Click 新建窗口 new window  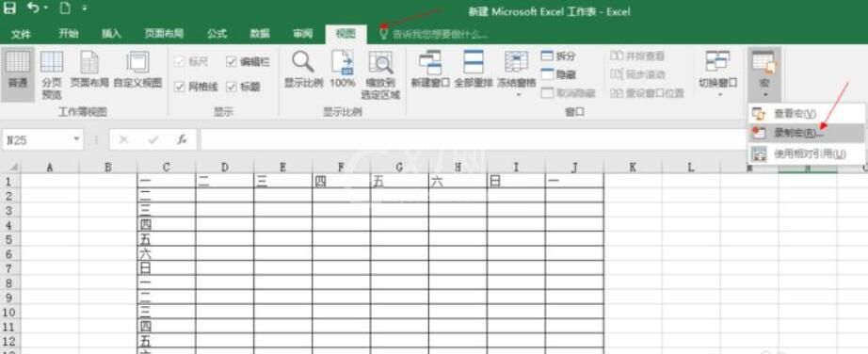[429, 70]
